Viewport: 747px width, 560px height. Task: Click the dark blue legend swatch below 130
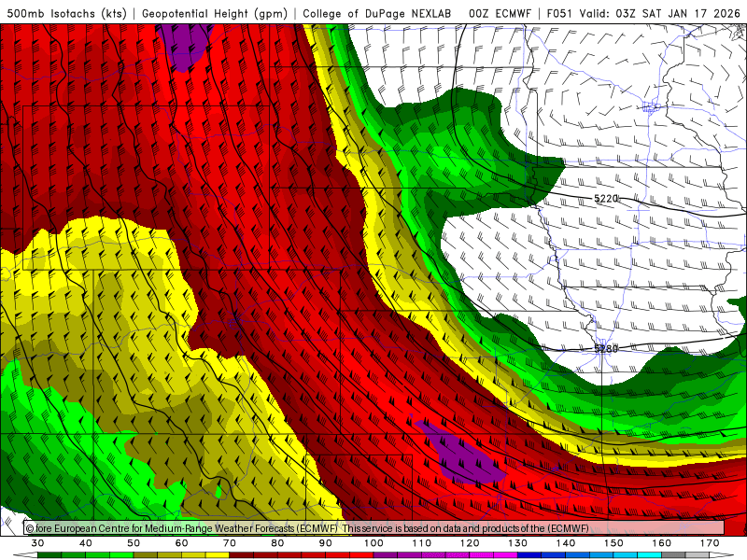(529, 555)
